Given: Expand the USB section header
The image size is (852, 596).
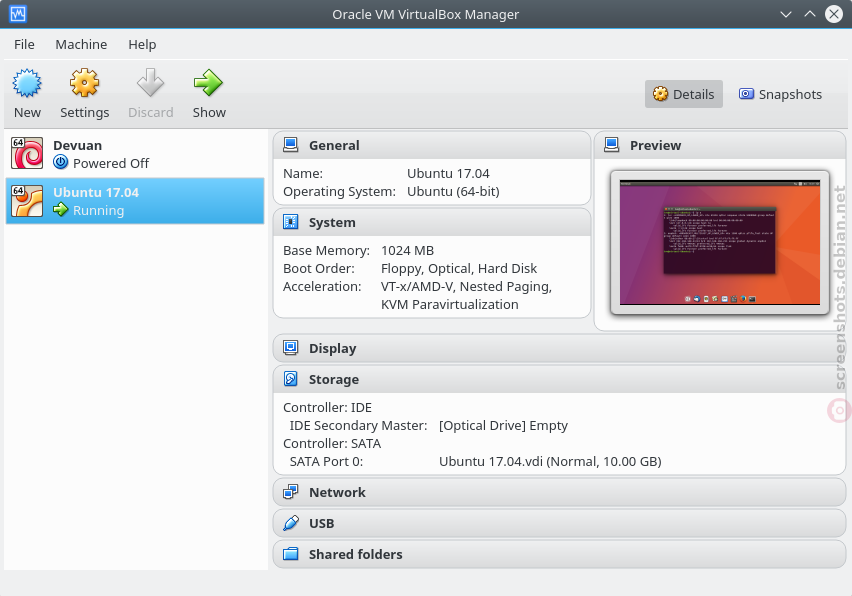Looking at the screenshot, I should click(560, 523).
